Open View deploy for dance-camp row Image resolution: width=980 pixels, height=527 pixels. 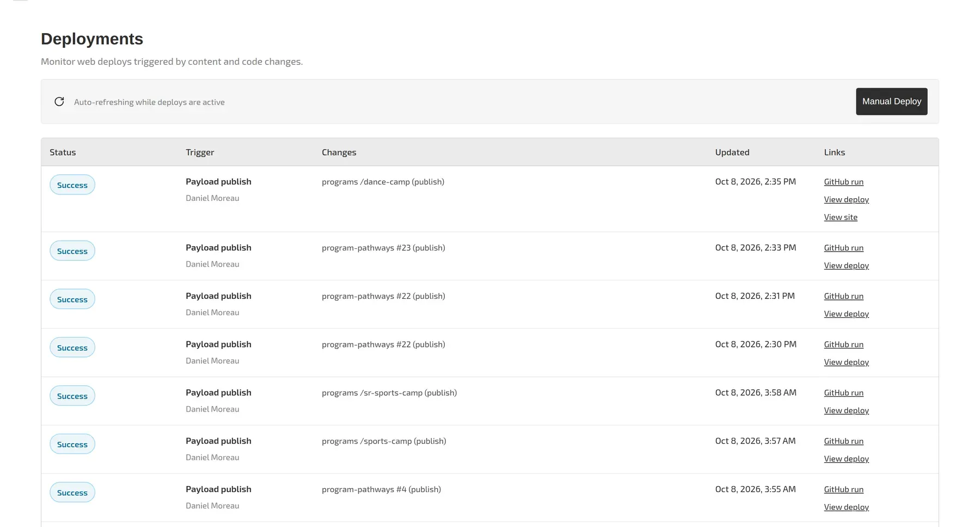pos(846,200)
